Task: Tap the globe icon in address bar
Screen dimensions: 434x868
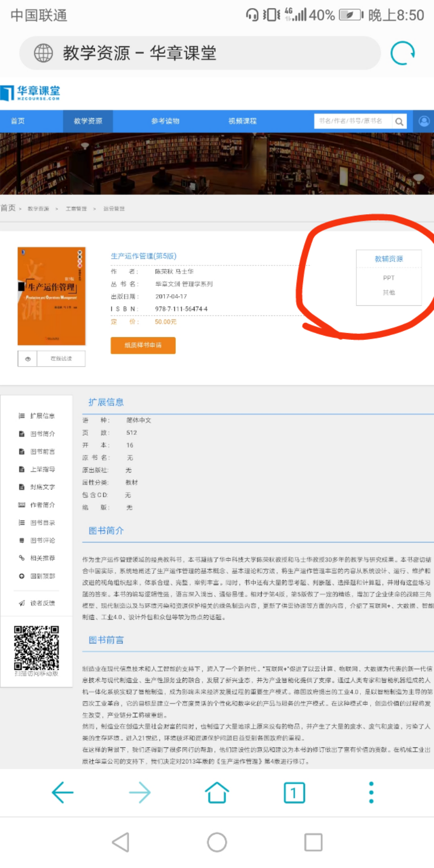Action: pos(43,53)
